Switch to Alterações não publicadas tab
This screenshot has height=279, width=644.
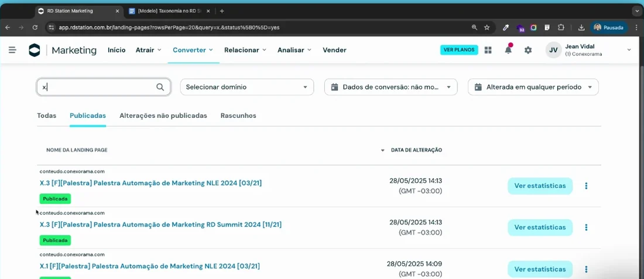click(163, 116)
